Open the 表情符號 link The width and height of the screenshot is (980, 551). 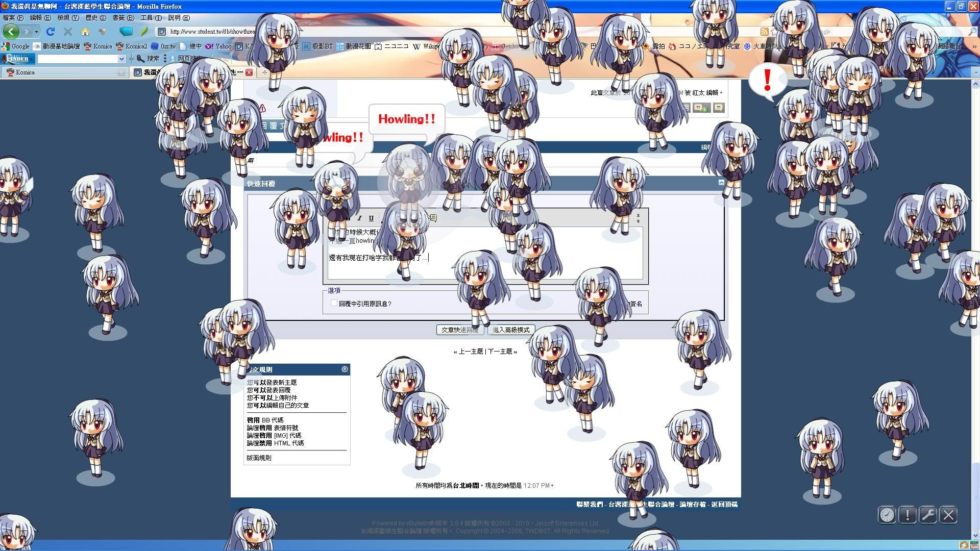286,428
